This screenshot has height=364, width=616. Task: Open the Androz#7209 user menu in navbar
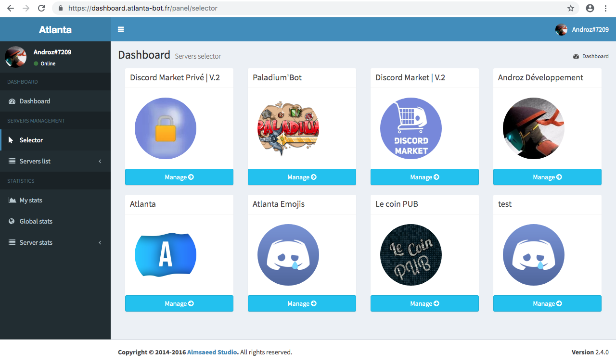(x=582, y=29)
